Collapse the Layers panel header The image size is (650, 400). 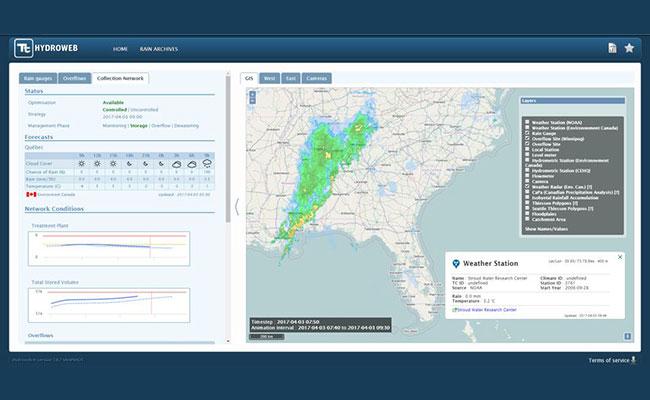pyautogui.click(x=572, y=101)
